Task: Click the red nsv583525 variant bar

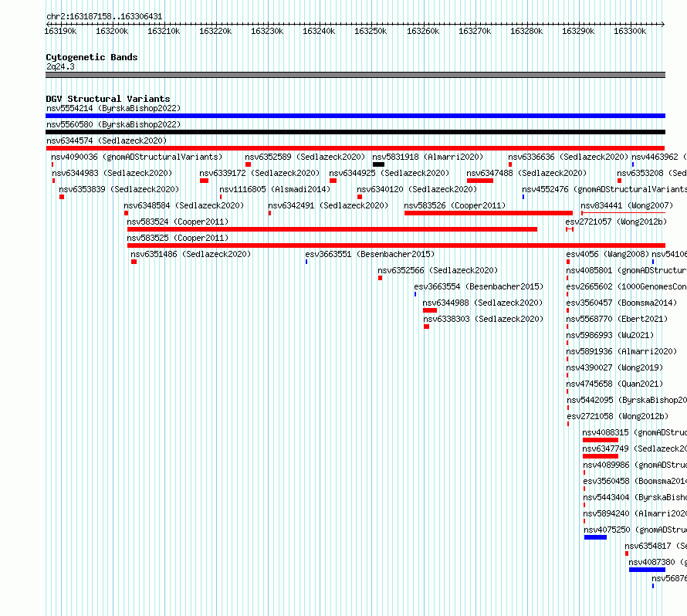Action: click(x=396, y=245)
